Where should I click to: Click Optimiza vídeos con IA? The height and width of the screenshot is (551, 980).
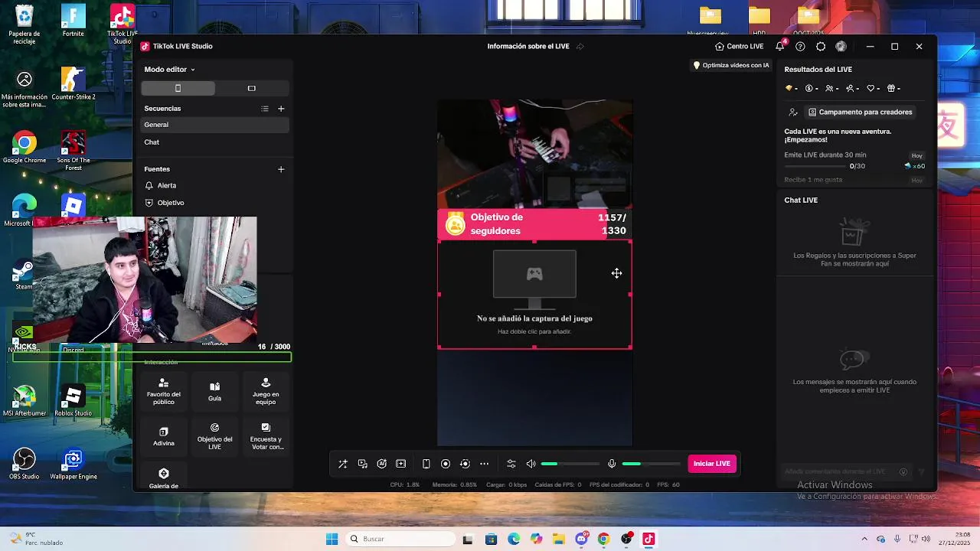(x=731, y=65)
